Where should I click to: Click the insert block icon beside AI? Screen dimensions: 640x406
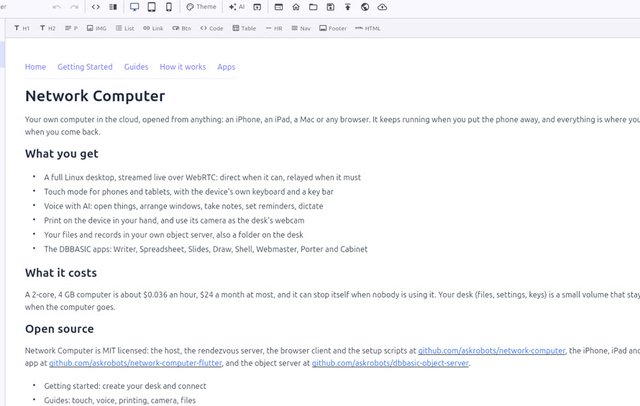257,7
